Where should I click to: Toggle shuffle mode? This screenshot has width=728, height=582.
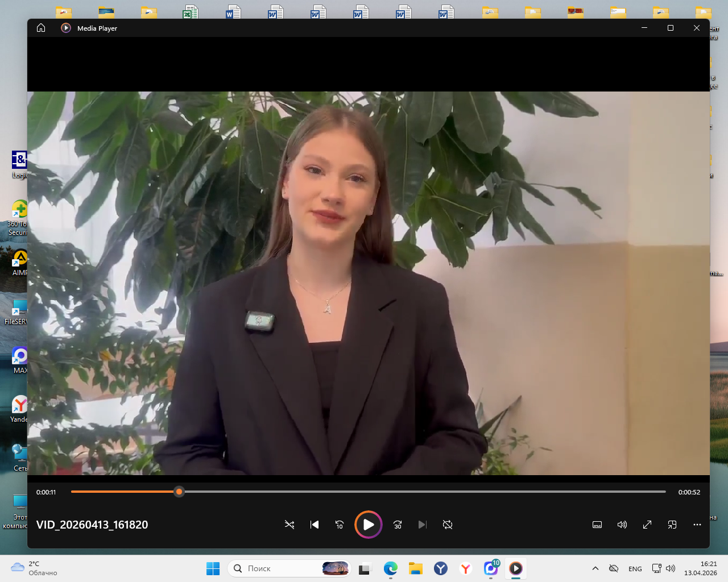click(x=289, y=525)
